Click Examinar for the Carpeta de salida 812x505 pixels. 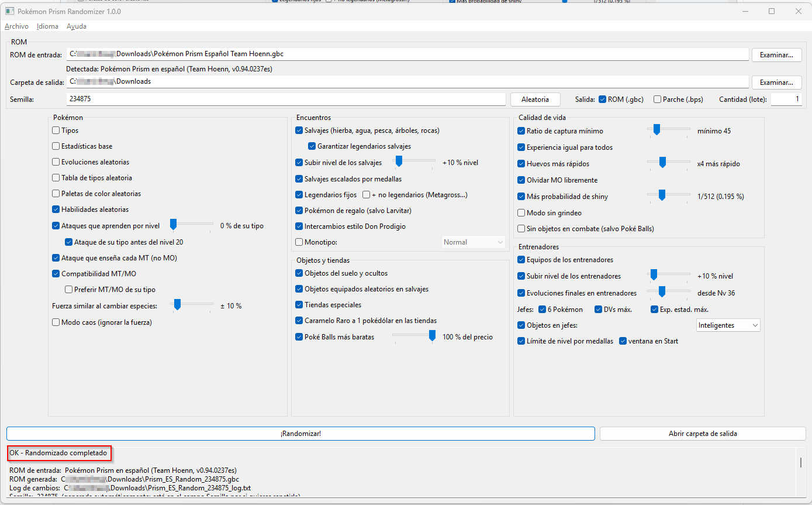point(776,82)
